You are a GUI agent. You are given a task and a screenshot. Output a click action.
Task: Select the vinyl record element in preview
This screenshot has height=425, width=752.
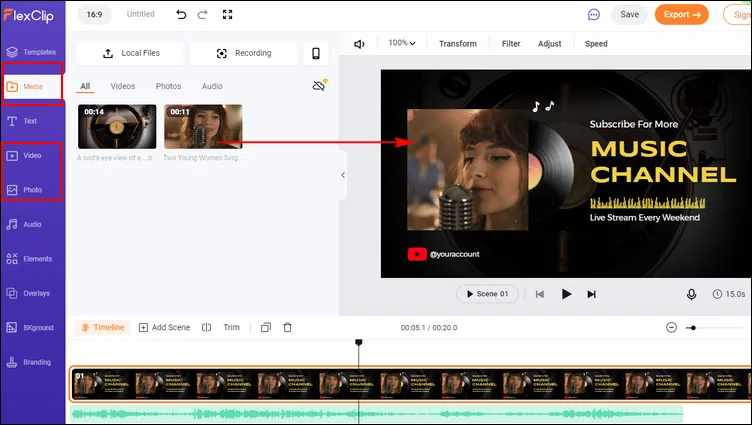552,171
